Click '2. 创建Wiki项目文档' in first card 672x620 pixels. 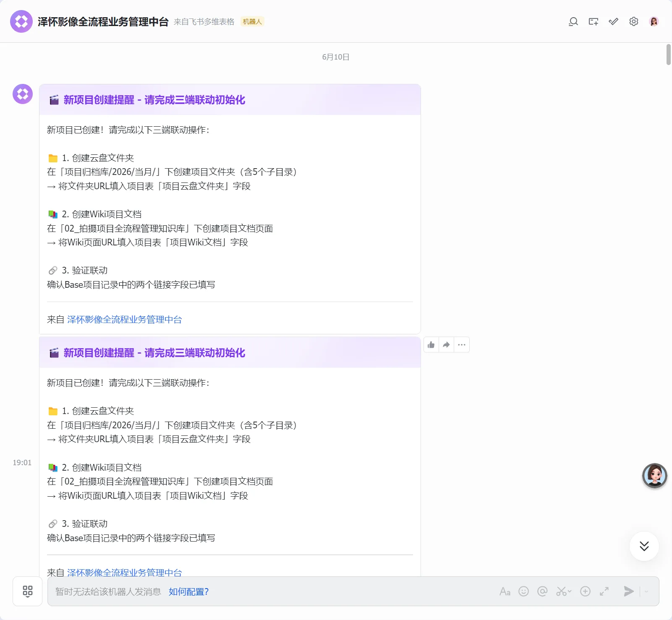[102, 214]
